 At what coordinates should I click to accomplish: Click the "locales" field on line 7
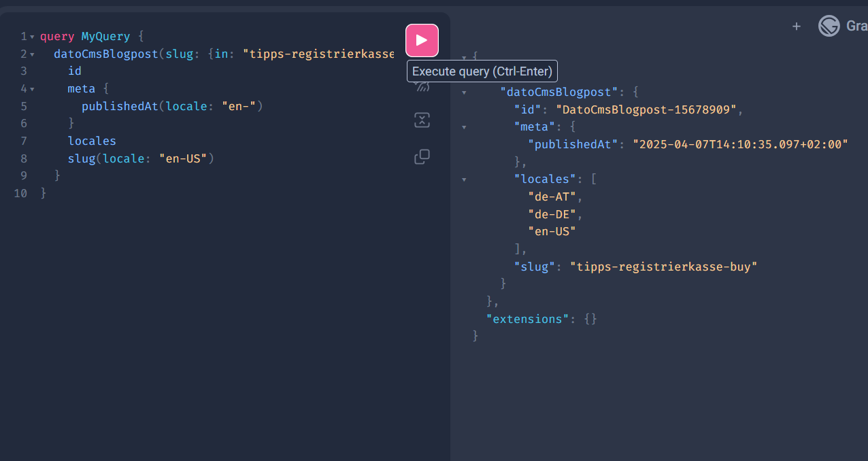pyautogui.click(x=92, y=141)
